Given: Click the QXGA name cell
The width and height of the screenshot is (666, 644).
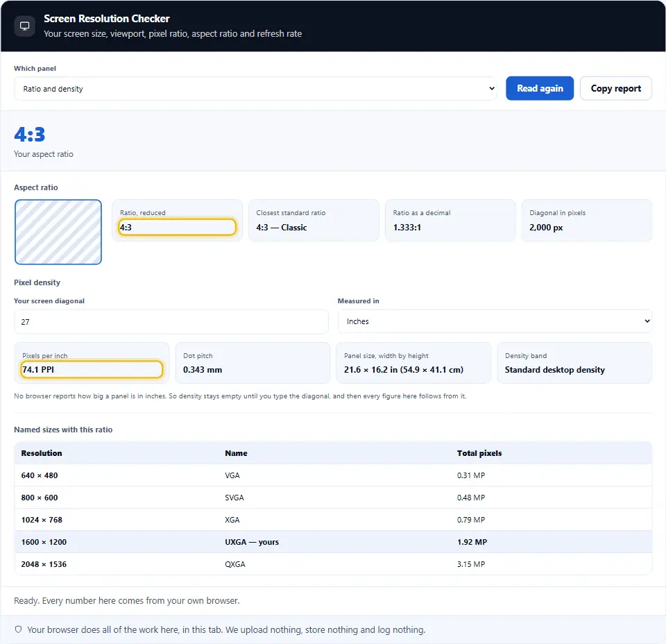Looking at the screenshot, I should pos(235,564).
